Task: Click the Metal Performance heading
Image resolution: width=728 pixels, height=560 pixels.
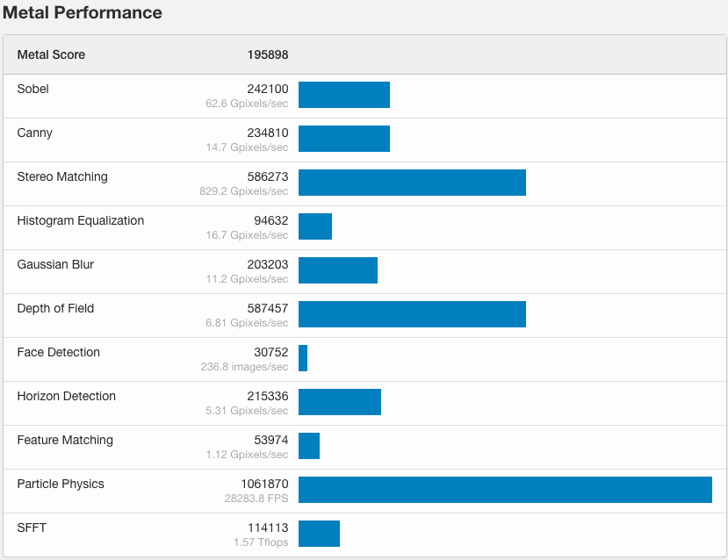Action: [83, 13]
